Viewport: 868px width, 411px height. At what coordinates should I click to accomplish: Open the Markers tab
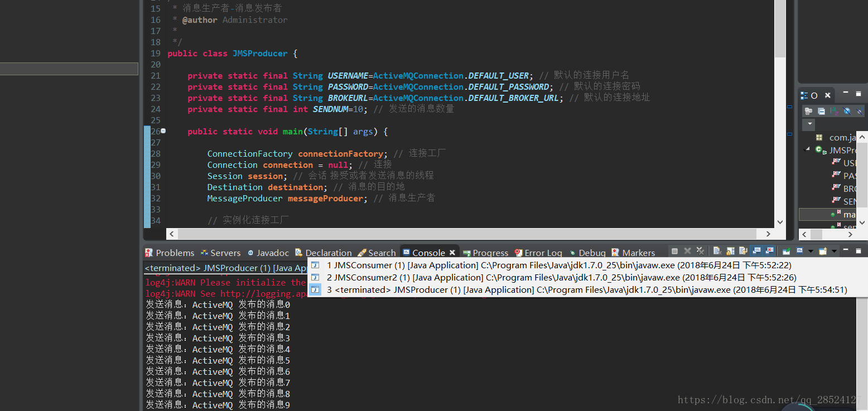(633, 253)
